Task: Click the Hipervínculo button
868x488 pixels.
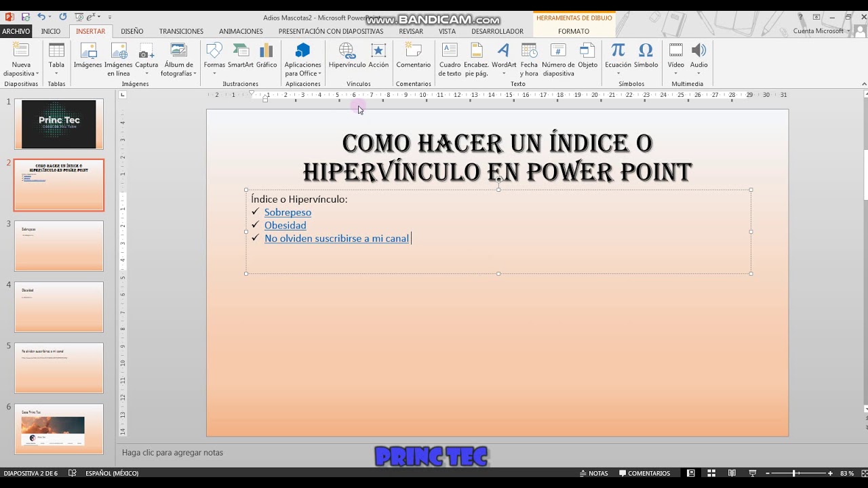Action: tap(347, 56)
